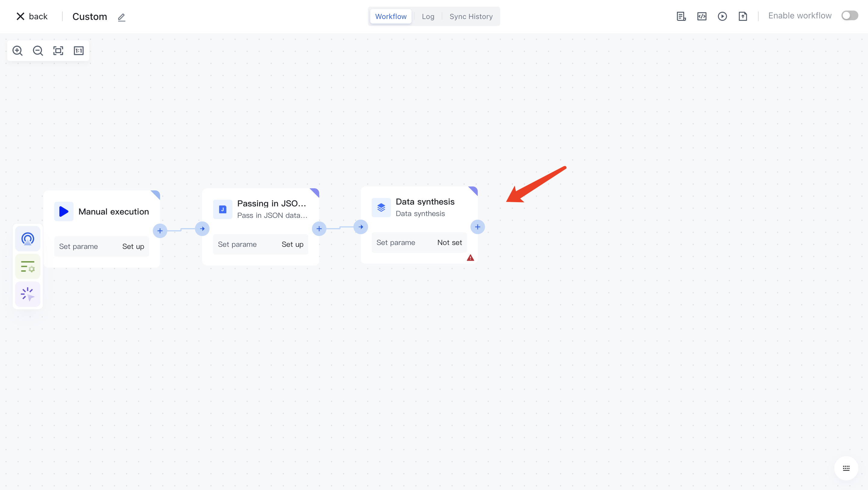Open the Sync History tab
Image resolution: width=868 pixels, height=490 pixels.
(x=471, y=17)
